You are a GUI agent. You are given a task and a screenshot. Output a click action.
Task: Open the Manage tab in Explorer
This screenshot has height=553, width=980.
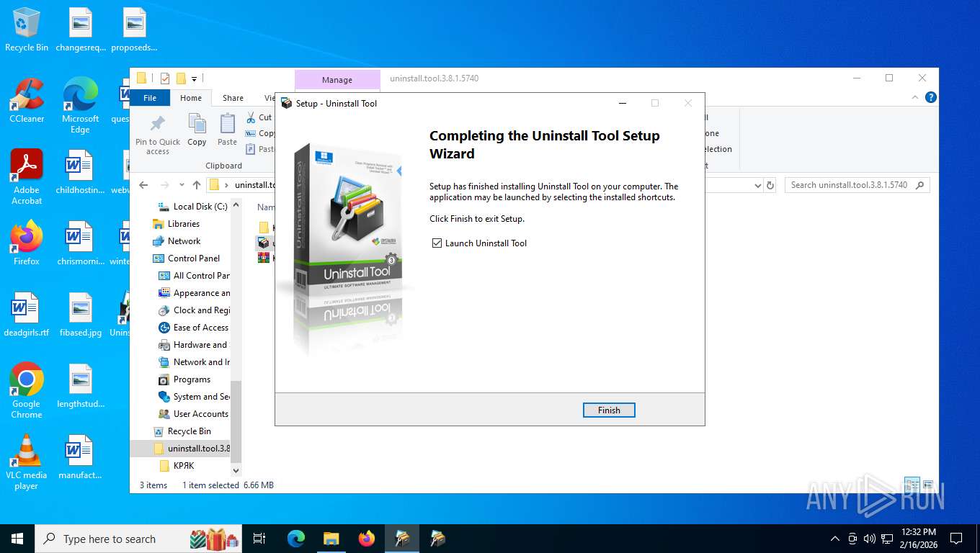[337, 80]
